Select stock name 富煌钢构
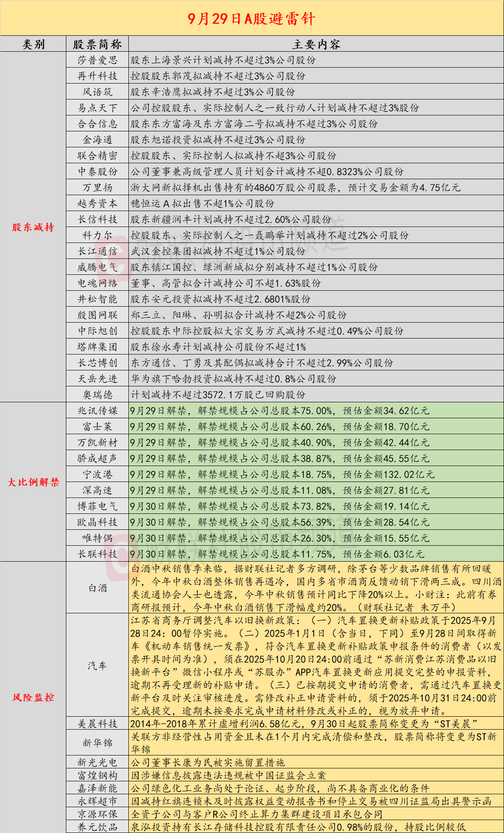The width and height of the screenshot is (504, 833). coord(97,775)
